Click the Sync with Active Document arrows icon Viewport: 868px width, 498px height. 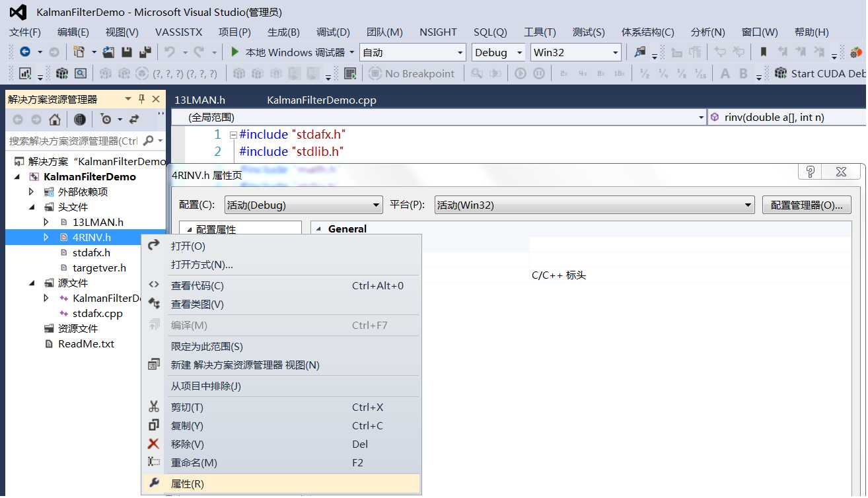pyautogui.click(x=134, y=120)
